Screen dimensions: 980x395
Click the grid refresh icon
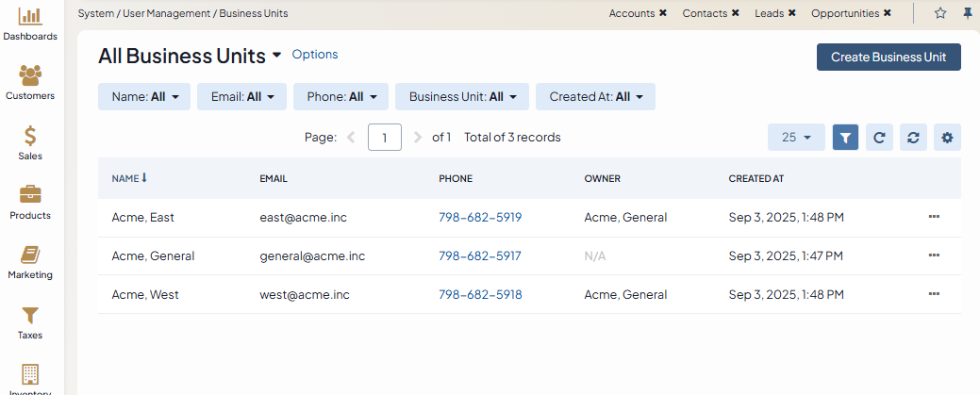(x=879, y=138)
